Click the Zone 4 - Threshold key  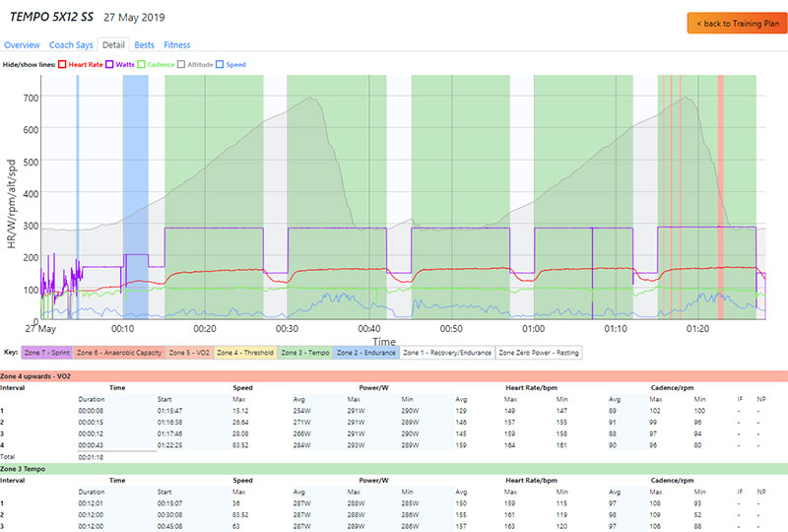tap(246, 352)
